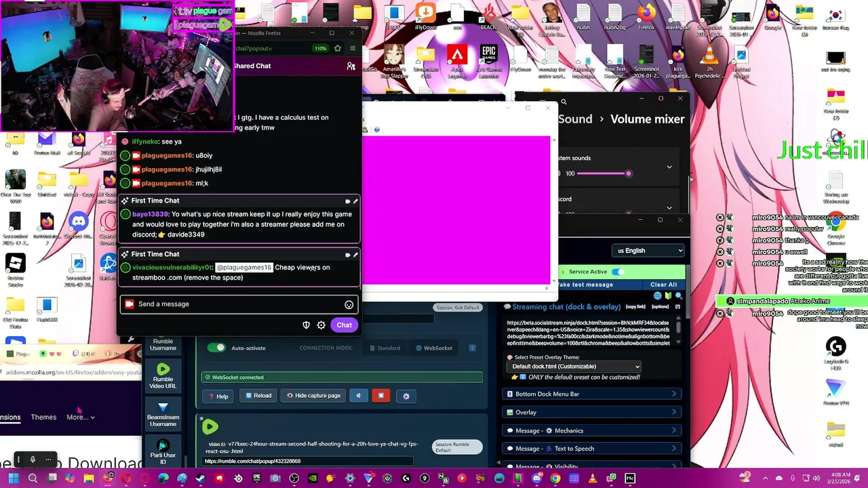Click the magnifier icon below Clear All
Viewport: 868px width, 488px height.
tap(678, 296)
